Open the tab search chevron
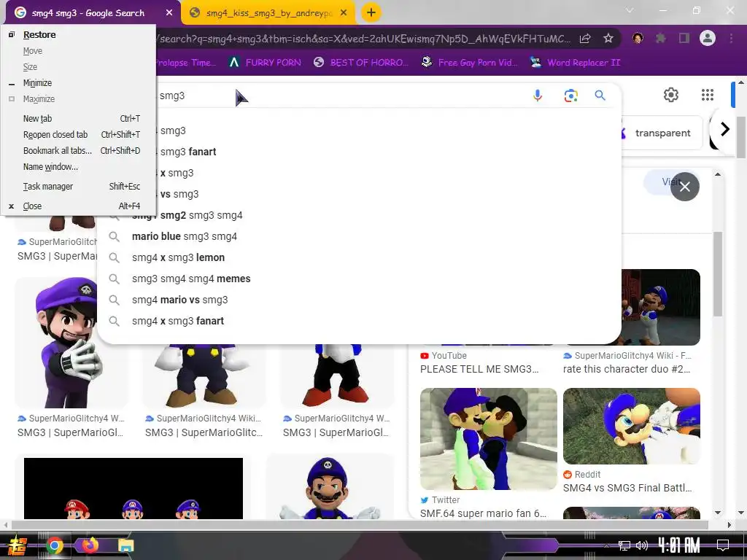The width and height of the screenshot is (747, 560). 630,10
